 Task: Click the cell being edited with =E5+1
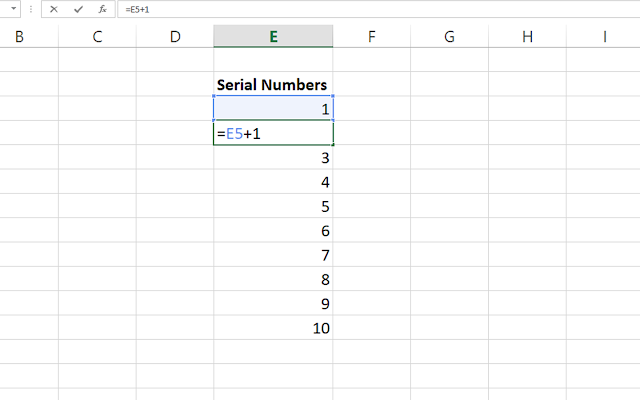273,133
